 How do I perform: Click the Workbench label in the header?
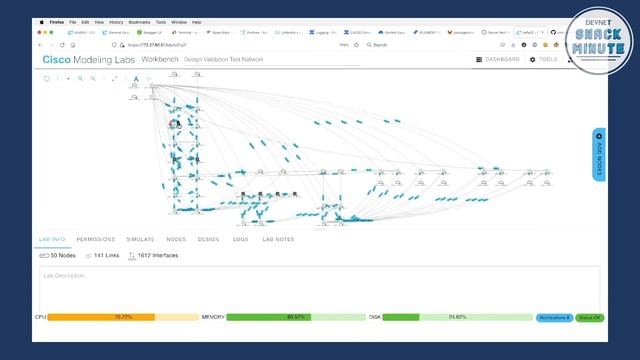pyautogui.click(x=160, y=60)
